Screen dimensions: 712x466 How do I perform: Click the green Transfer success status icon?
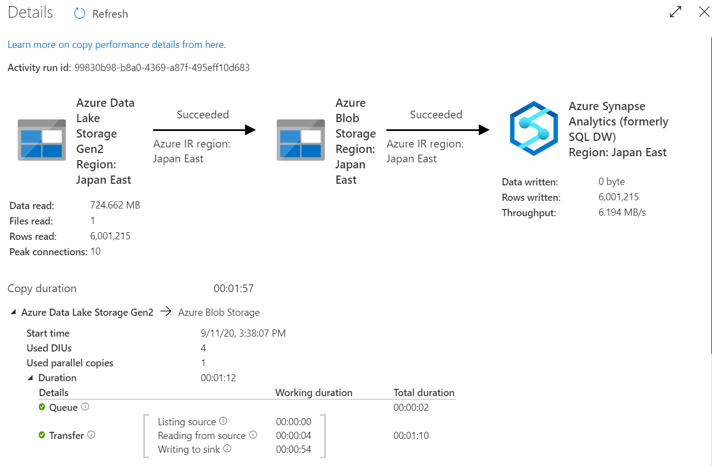pos(42,435)
